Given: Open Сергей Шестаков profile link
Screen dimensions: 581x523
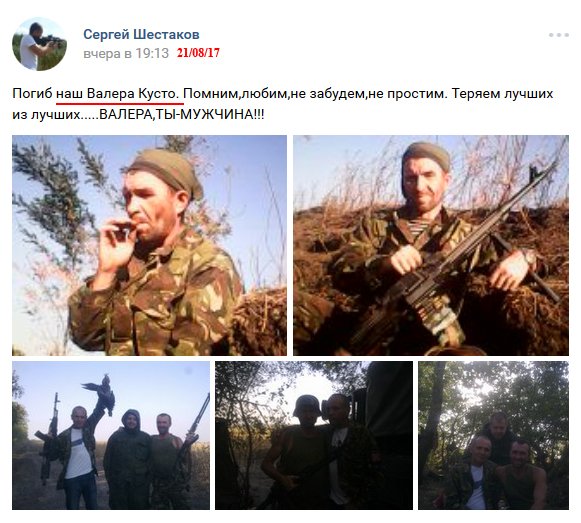Looking at the screenshot, I should pos(141,34).
